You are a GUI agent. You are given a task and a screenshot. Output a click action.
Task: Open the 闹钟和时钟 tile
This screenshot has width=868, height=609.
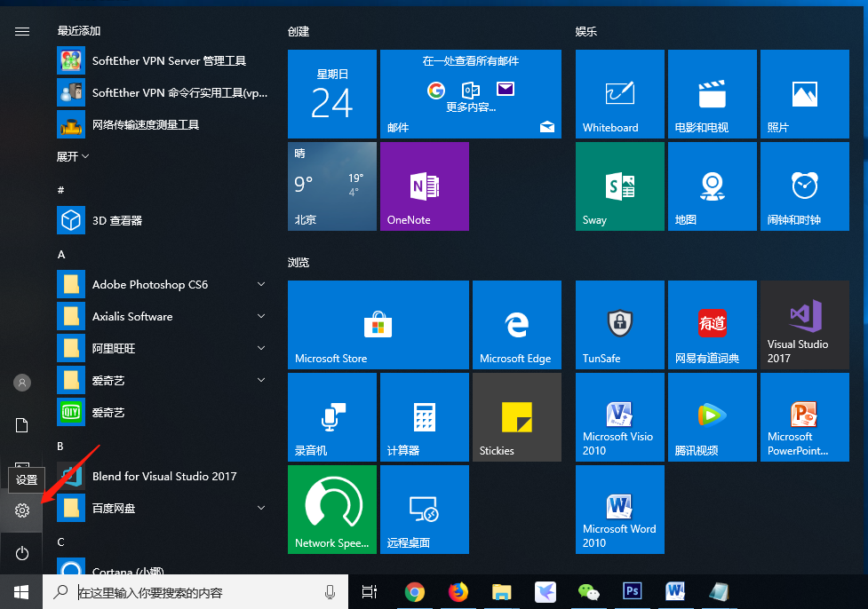[804, 186]
